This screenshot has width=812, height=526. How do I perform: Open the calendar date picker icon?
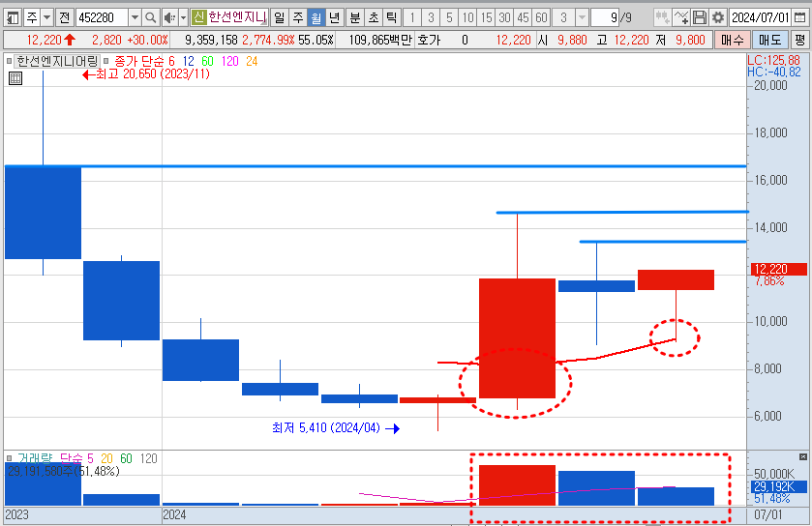(x=799, y=18)
